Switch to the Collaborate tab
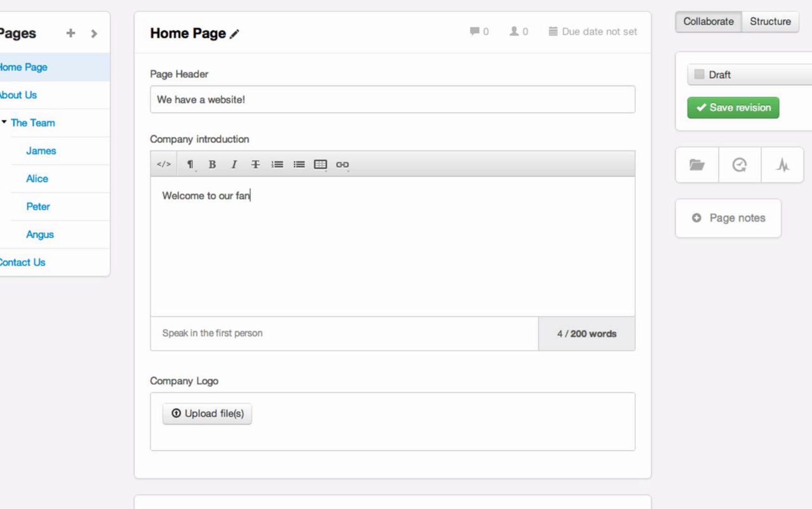The height and width of the screenshot is (509, 812). point(708,22)
